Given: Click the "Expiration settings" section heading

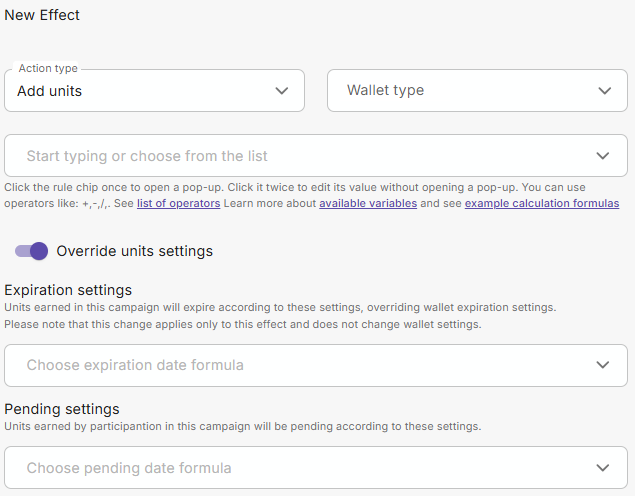Looking at the screenshot, I should click(x=68, y=290).
